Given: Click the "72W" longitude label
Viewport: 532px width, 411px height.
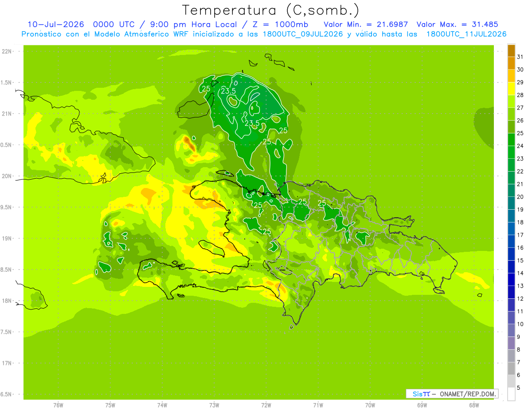Looking at the screenshot, I should (266, 405).
